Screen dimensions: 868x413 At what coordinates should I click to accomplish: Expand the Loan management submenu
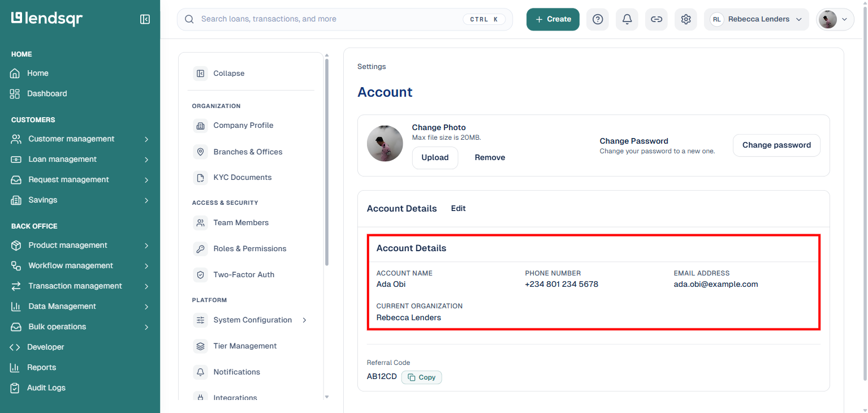click(x=146, y=160)
